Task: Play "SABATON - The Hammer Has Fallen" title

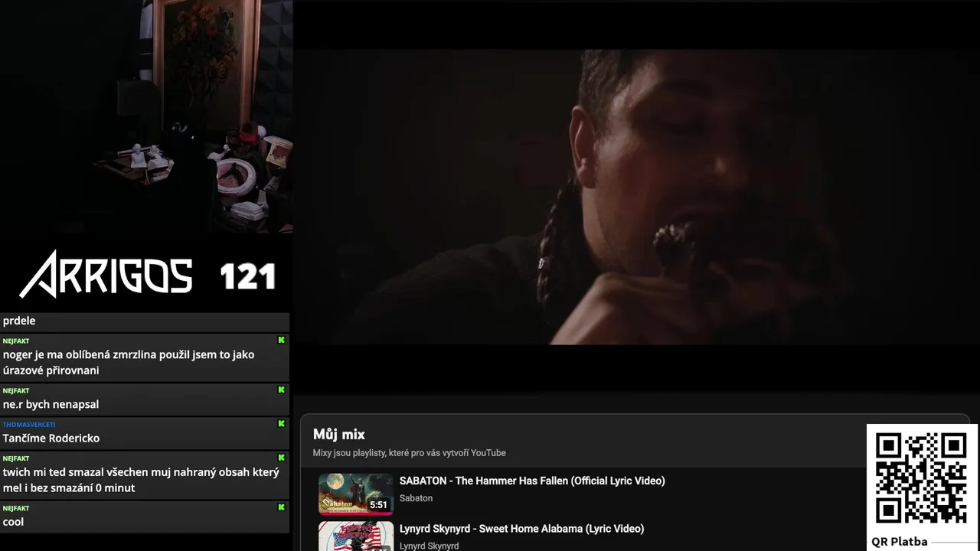Action: (x=532, y=481)
